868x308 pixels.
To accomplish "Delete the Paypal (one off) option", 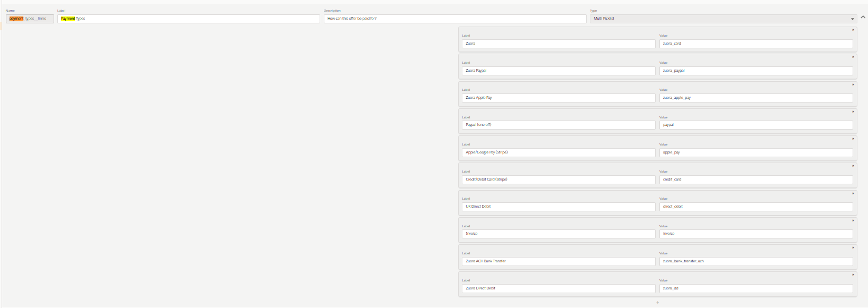I will coord(853,112).
